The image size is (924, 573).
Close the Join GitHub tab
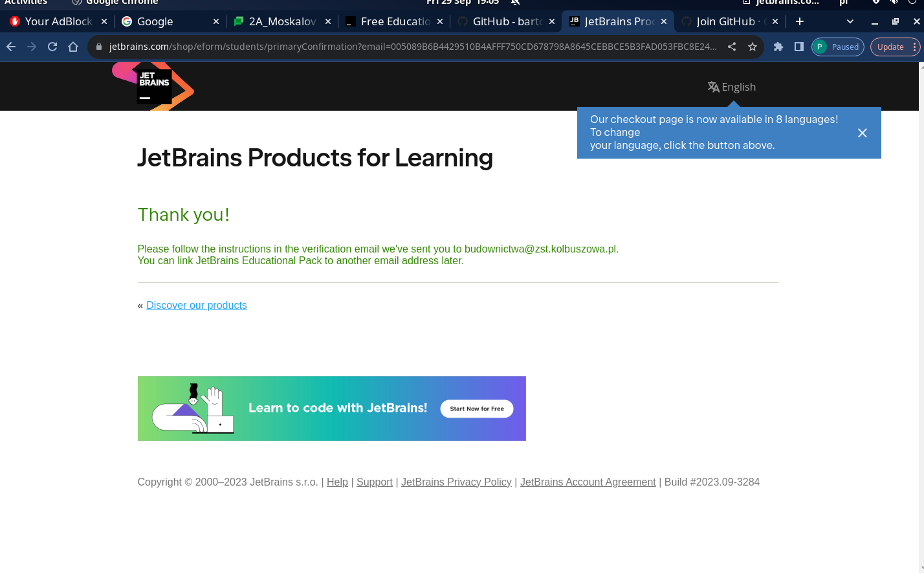click(775, 21)
